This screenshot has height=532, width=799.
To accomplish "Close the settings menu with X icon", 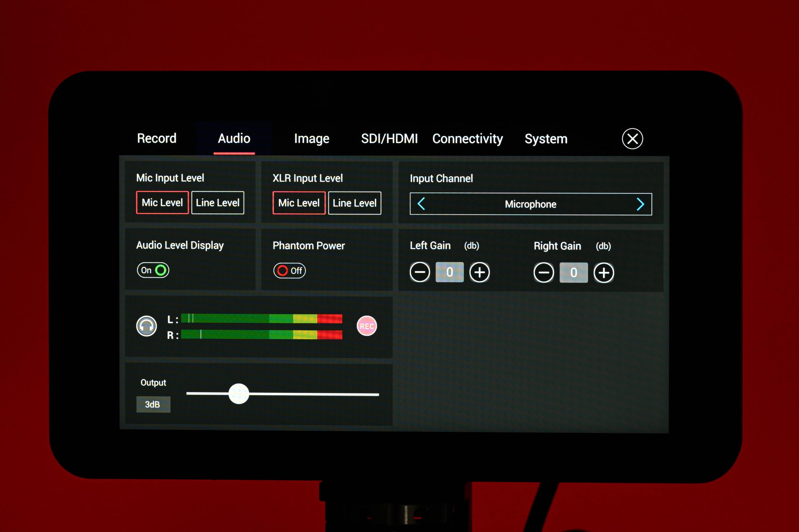I will pyautogui.click(x=632, y=139).
